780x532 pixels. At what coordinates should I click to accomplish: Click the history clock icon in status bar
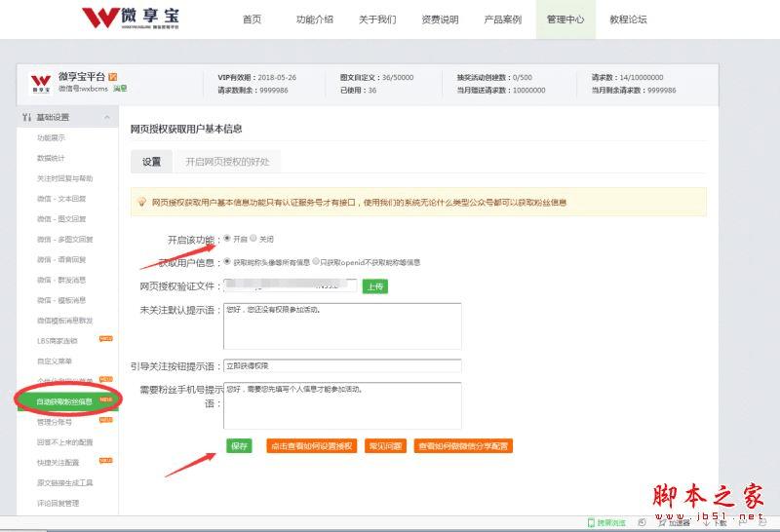click(x=642, y=522)
